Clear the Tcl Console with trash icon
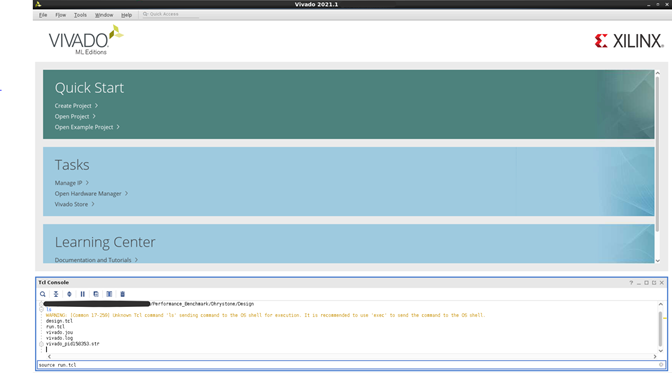Image resolution: width=672 pixels, height=373 pixels. coord(122,294)
